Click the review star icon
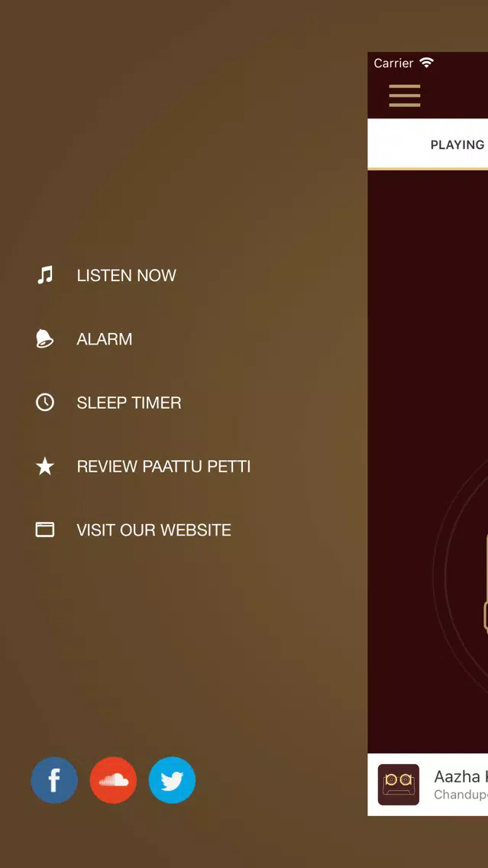The width and height of the screenshot is (488, 868). point(45,466)
